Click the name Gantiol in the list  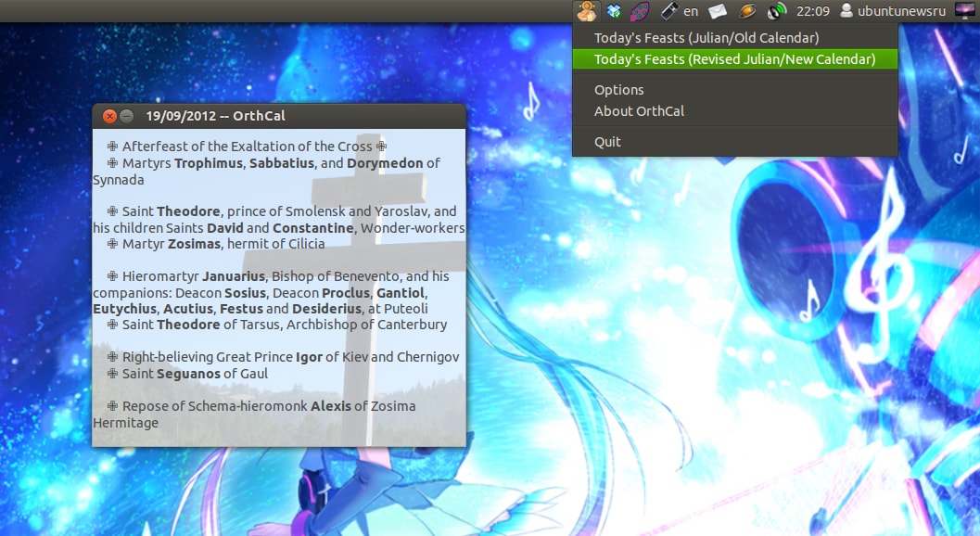[x=401, y=293]
